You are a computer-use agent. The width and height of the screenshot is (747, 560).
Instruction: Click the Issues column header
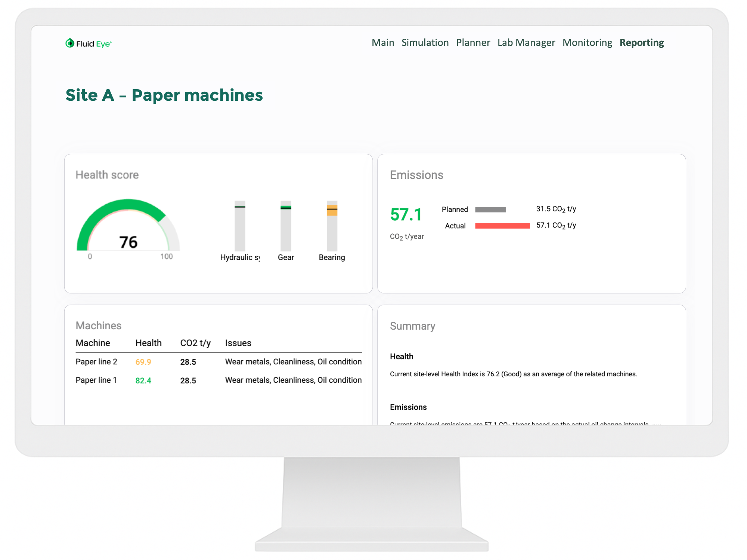(x=238, y=343)
